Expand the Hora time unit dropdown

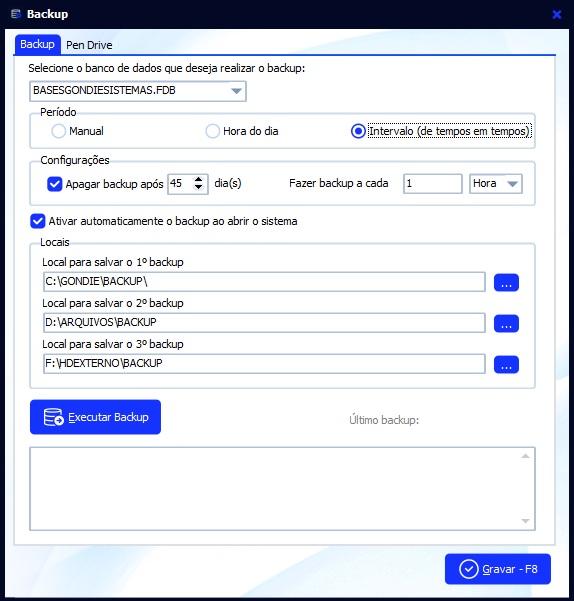[512, 184]
